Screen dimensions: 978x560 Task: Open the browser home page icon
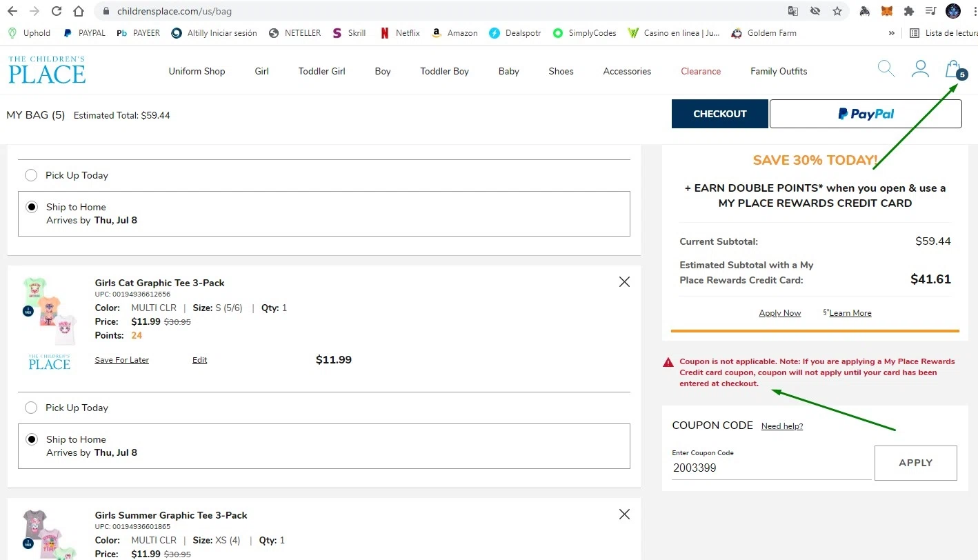79,11
